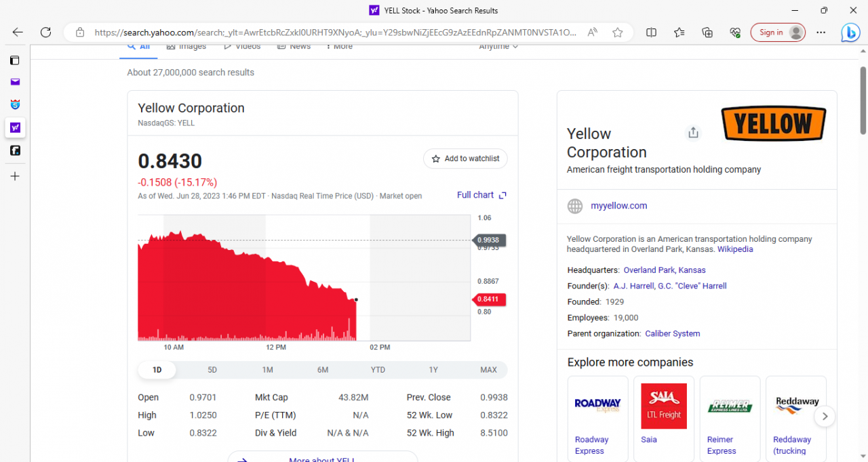Open Browser essentials heart icon
Image resolution: width=868 pixels, height=462 pixels.
click(735, 32)
